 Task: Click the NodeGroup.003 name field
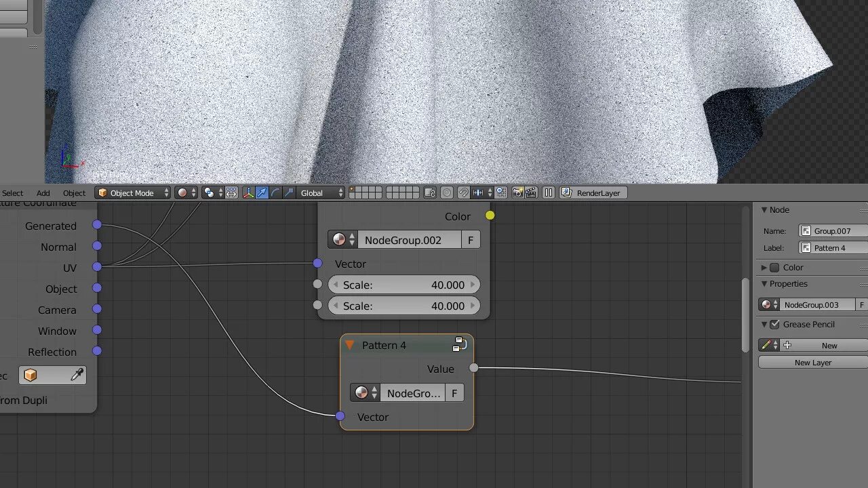(x=818, y=305)
